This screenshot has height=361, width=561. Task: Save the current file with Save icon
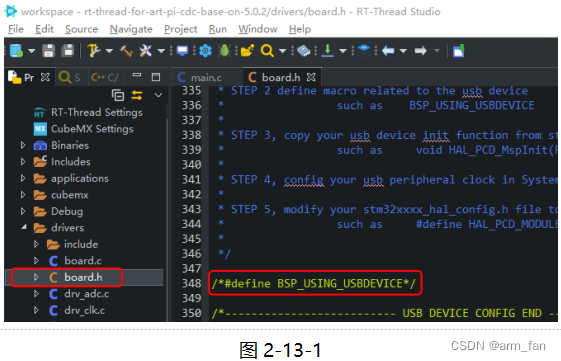point(48,51)
